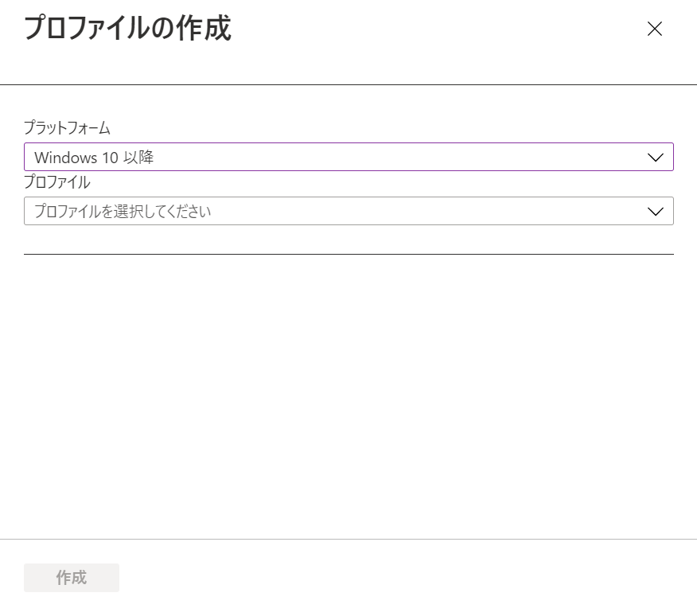The image size is (697, 616).
Task: Click the プロファイルを選択してください placeholder text
Action: tap(123, 211)
